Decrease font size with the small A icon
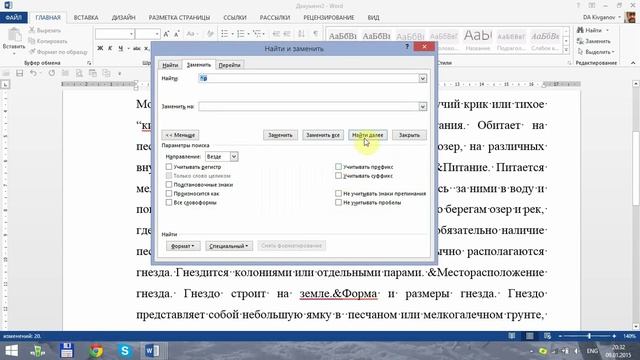The width and height of the screenshot is (640, 360). point(177,34)
